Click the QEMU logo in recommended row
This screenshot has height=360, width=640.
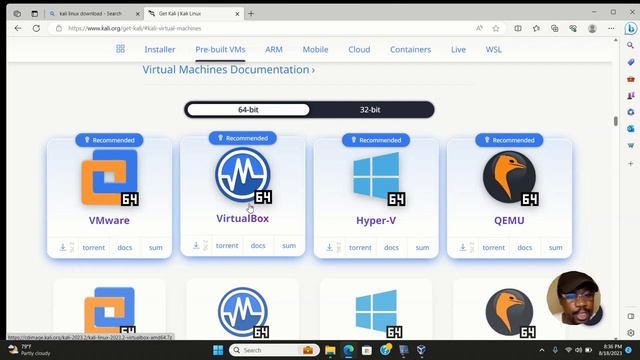(x=509, y=177)
